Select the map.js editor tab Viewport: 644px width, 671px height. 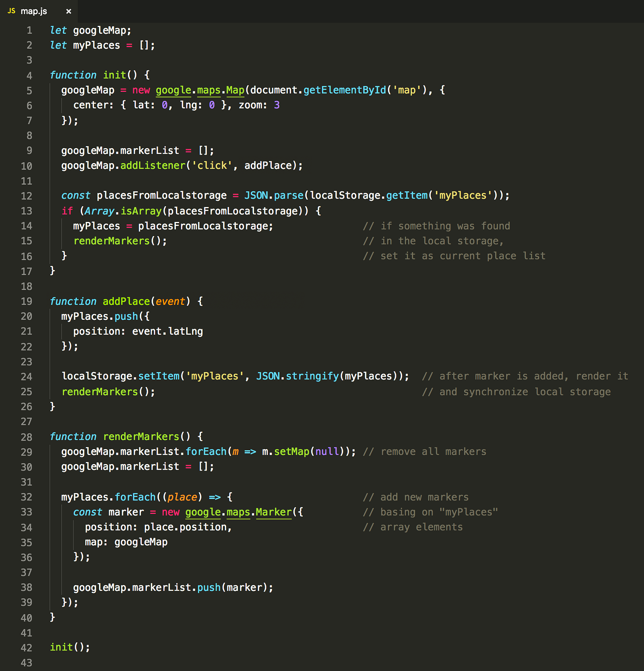tap(39, 11)
